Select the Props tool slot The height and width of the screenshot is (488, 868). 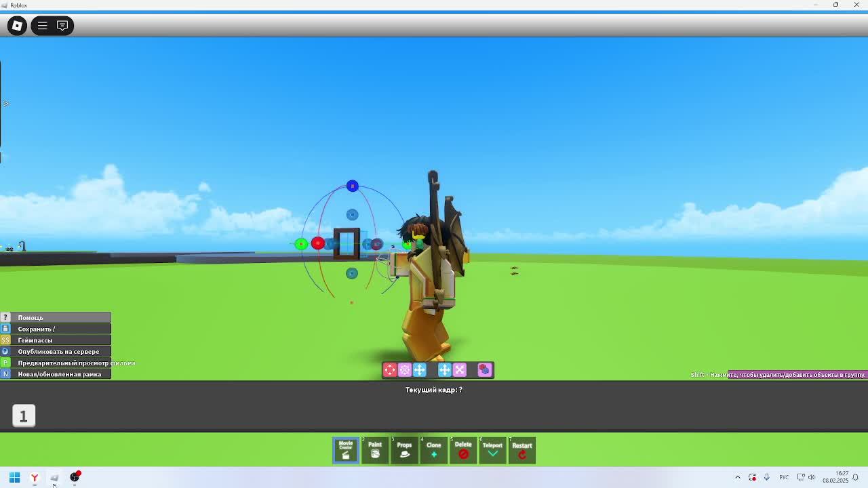[x=404, y=450]
